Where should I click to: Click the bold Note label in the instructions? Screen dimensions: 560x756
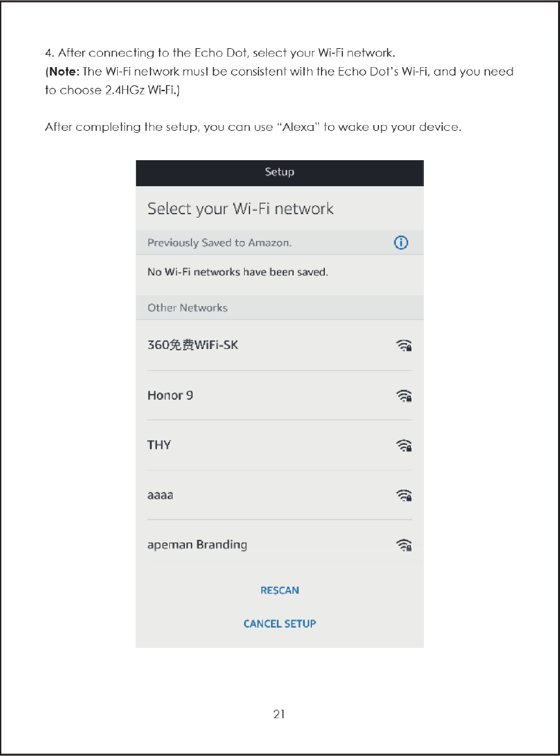tap(62, 72)
